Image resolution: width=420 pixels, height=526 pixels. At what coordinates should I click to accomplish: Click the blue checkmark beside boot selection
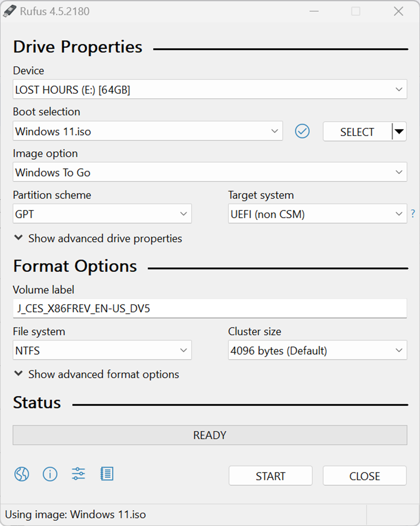[302, 131]
